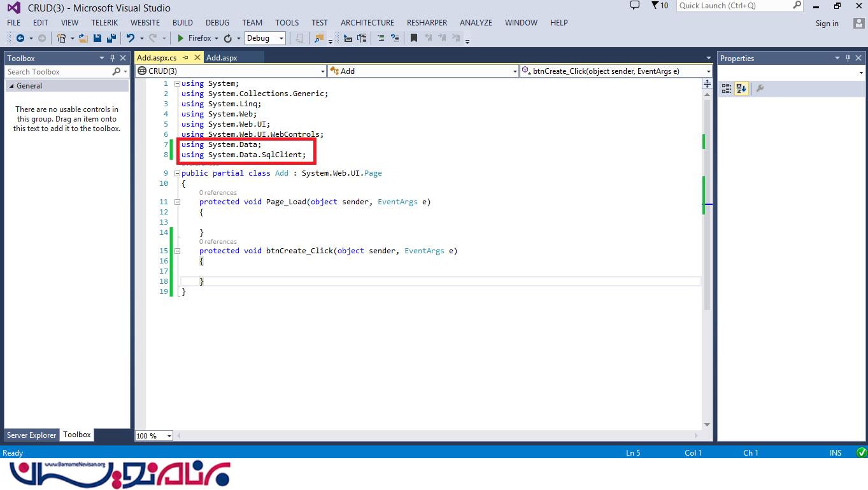Toggle Alphabetical sort in Properties panel
This screenshot has width=868, height=490.
741,88
